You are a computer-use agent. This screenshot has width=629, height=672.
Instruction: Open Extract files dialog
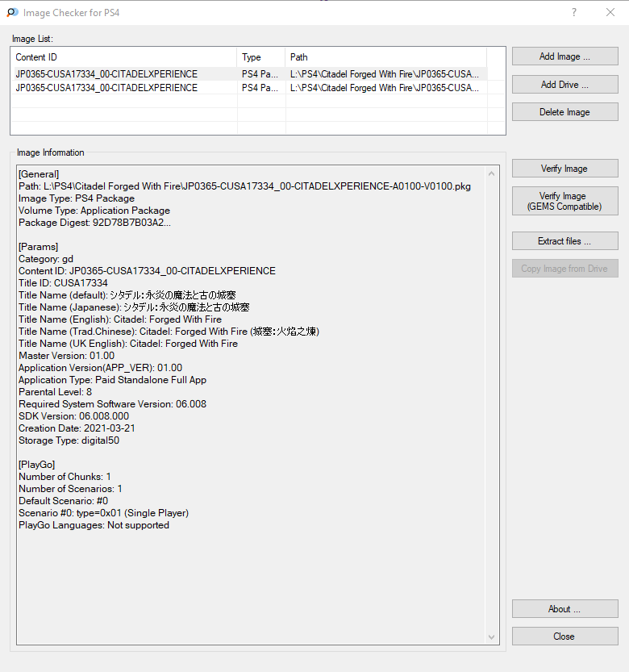[x=564, y=241]
